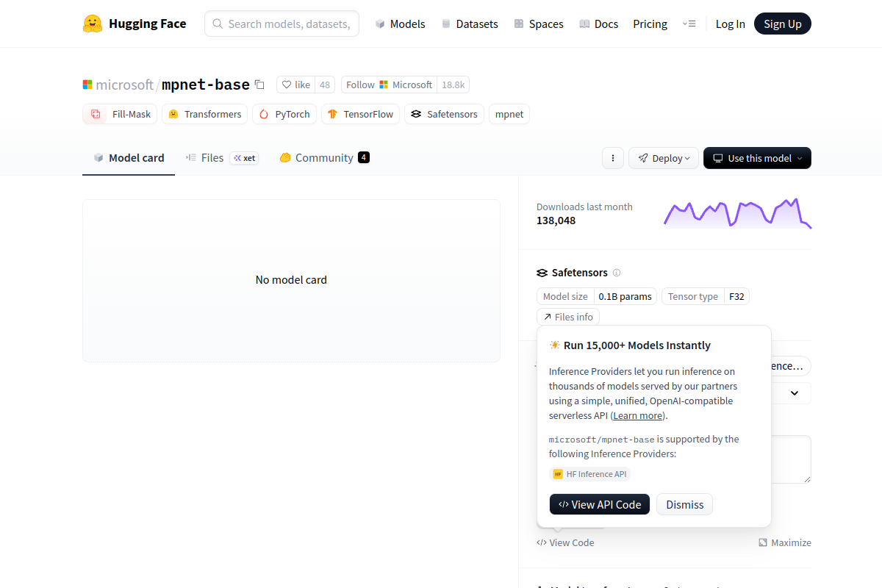Viewport: 882px width, 588px height.
Task: Expand the chevron dropdown in the sidebar
Action: tap(794, 393)
